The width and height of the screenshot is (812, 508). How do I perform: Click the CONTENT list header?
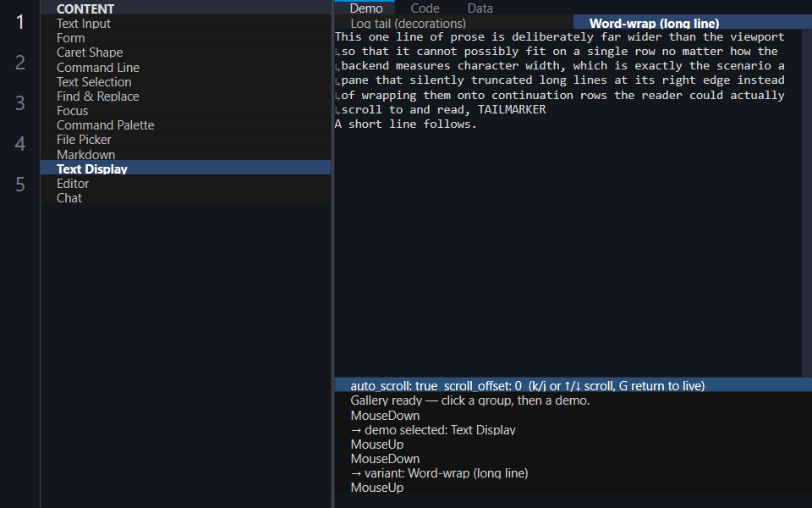coord(185,8)
